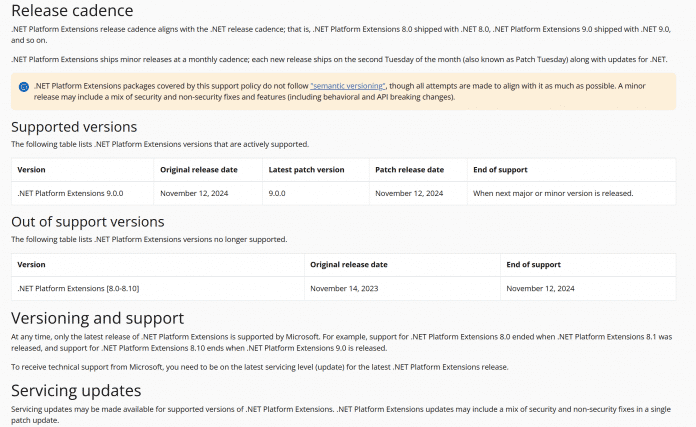Click the Out of support versions heading
The image size is (696, 427).
click(88, 221)
